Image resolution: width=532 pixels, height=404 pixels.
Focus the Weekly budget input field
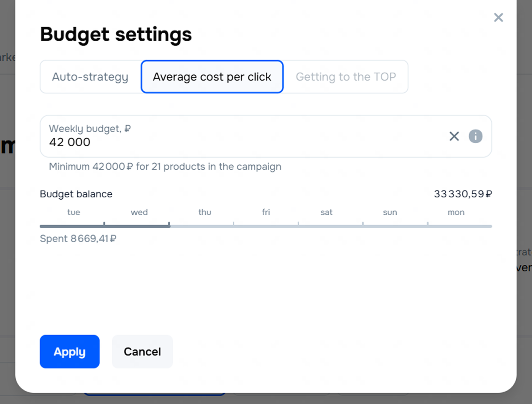point(233,142)
